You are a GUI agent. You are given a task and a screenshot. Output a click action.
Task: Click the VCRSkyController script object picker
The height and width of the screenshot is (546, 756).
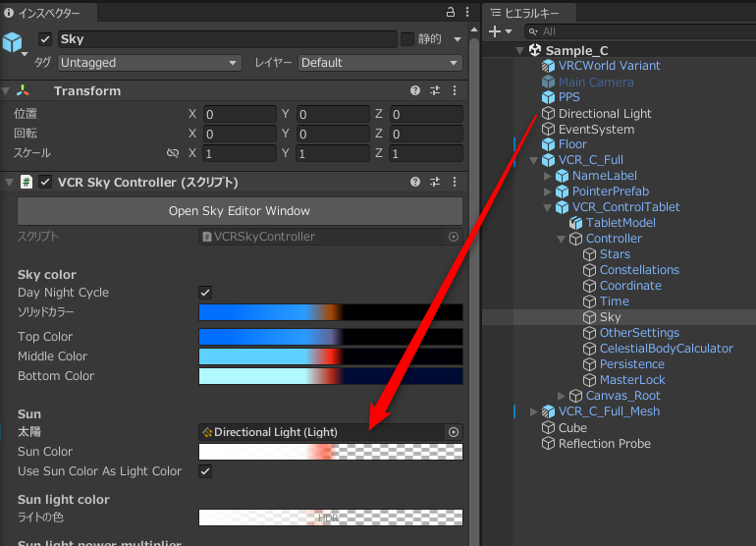(454, 237)
